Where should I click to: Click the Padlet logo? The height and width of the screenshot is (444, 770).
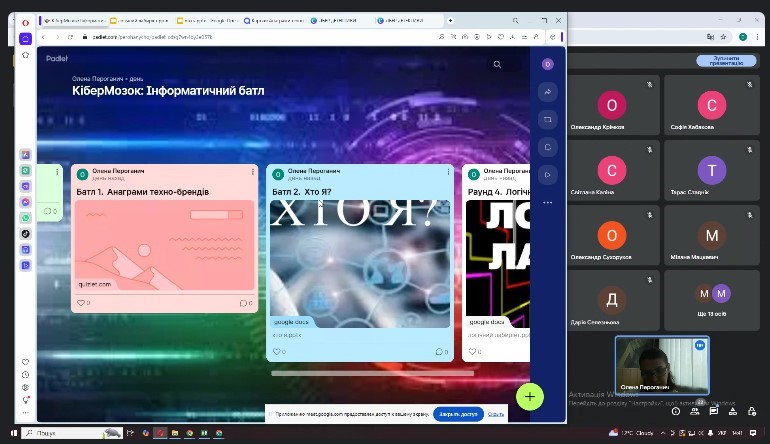57,58
